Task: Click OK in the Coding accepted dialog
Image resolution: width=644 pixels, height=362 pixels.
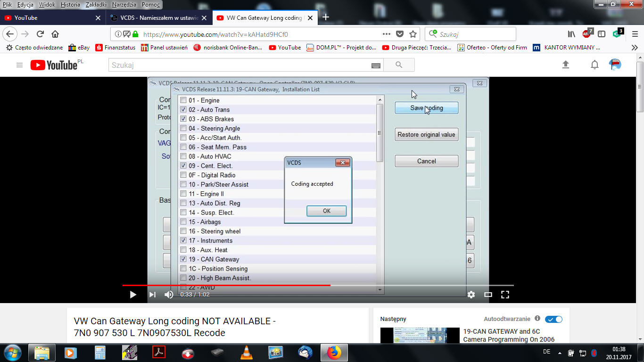Action: point(326,211)
